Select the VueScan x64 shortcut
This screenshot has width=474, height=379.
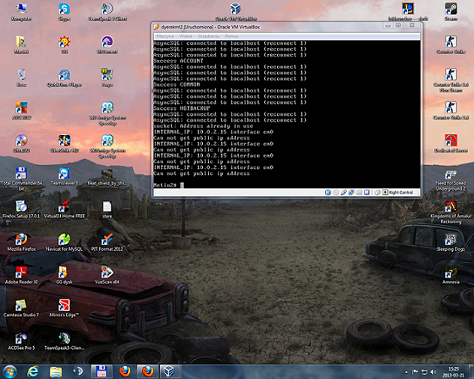107,275
